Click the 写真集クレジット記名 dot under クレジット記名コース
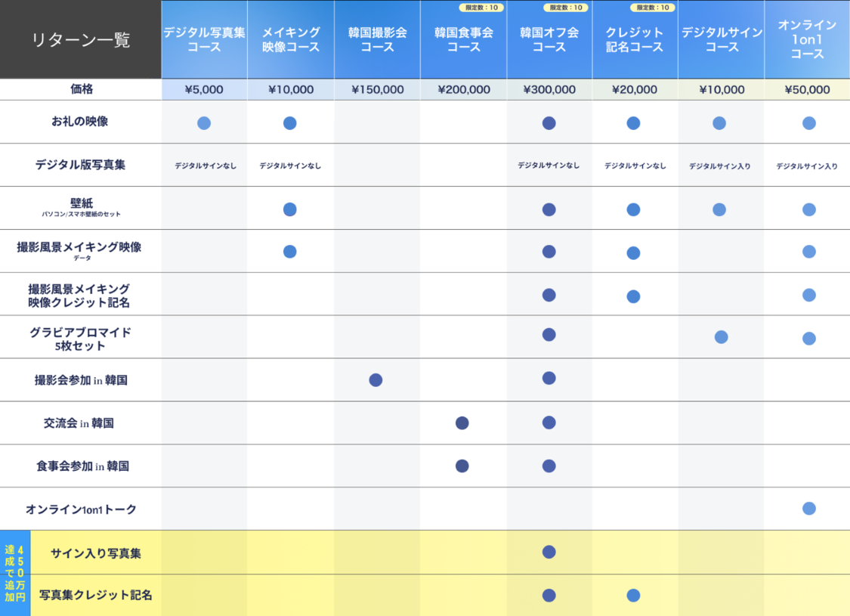The image size is (850, 616). click(x=633, y=596)
